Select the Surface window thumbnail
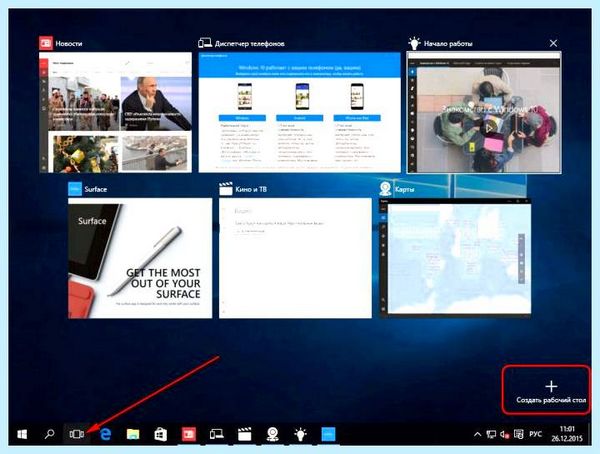This screenshot has height=454, width=600. coord(140,258)
